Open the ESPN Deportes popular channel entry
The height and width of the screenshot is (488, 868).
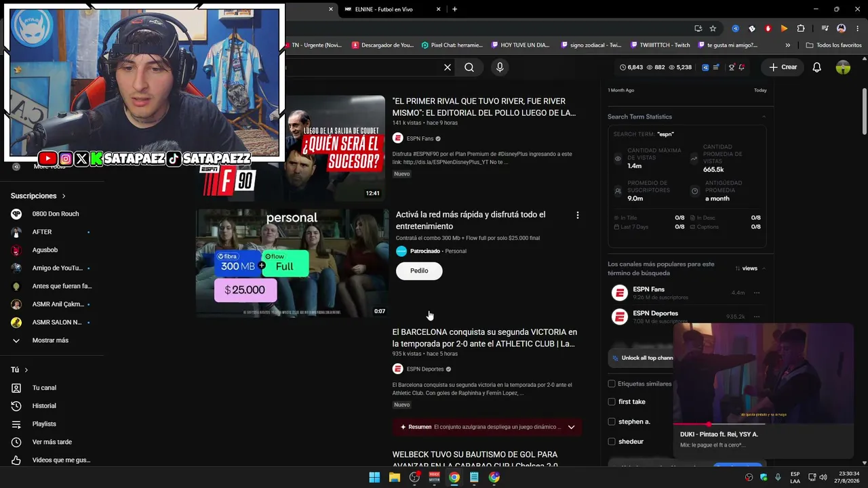coord(656,314)
